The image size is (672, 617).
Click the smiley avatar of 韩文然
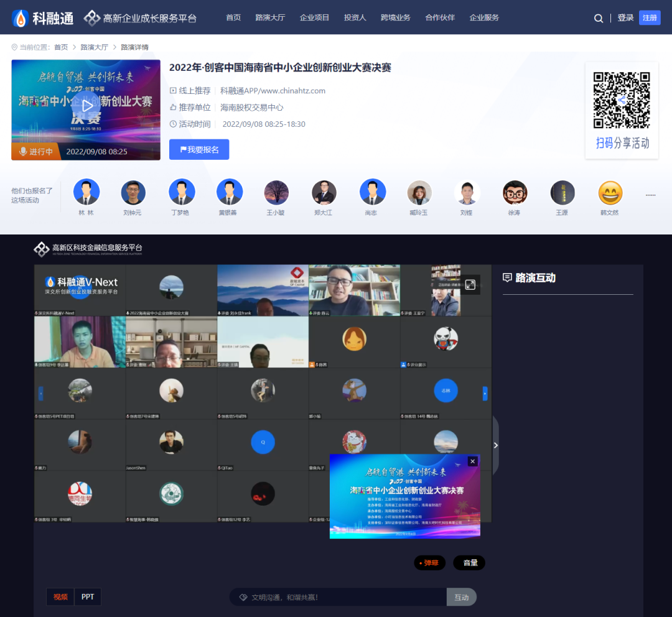coord(610,193)
